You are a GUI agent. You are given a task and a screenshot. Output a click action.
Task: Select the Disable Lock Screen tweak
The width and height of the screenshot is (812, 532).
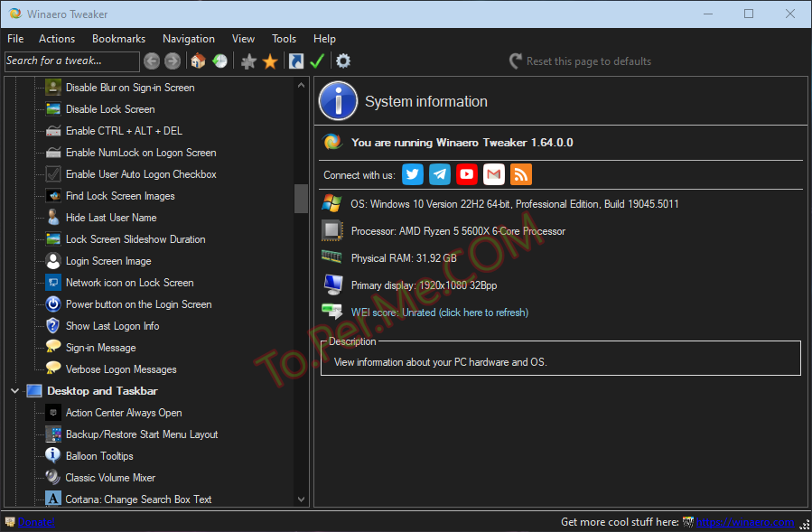click(110, 109)
